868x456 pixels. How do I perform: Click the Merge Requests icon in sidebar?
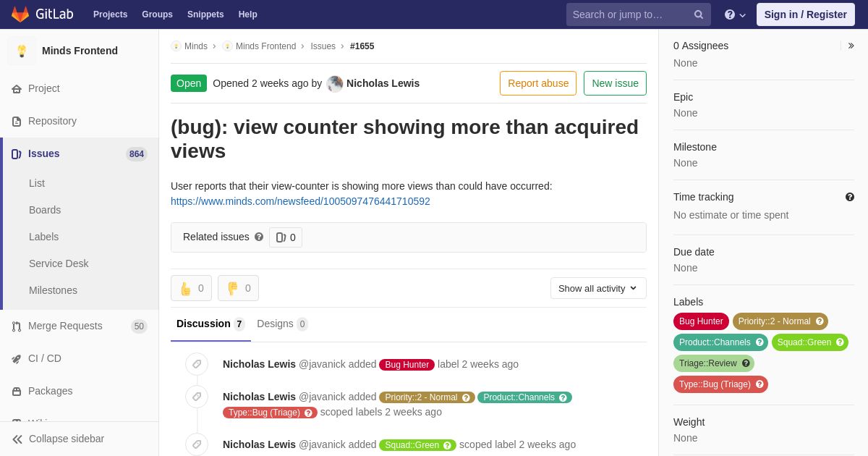pos(17,326)
